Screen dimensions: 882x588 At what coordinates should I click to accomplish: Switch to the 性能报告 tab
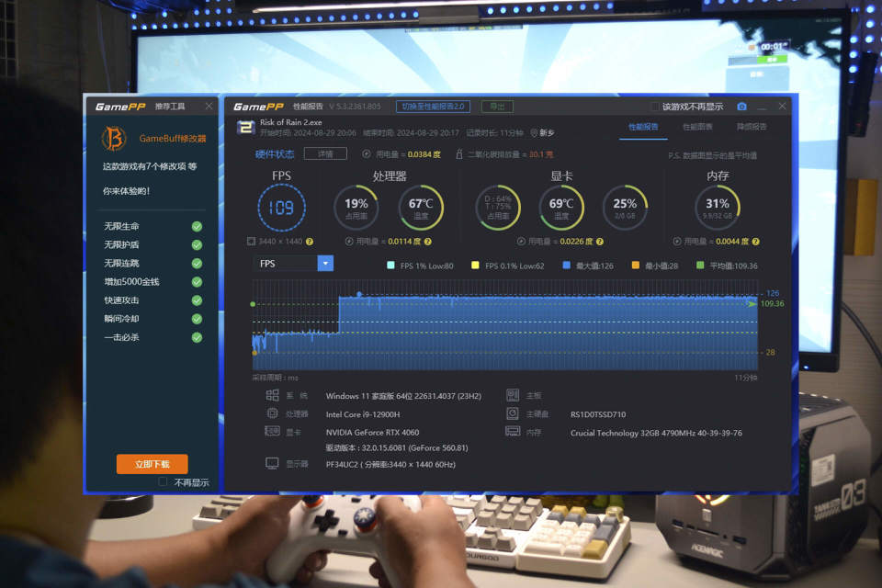643,127
